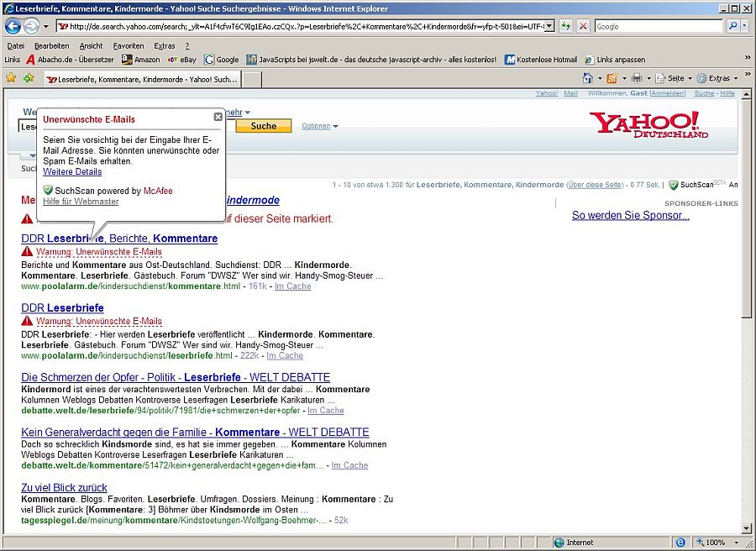Open Im Cache link for leserbriefe.html result

click(285, 355)
